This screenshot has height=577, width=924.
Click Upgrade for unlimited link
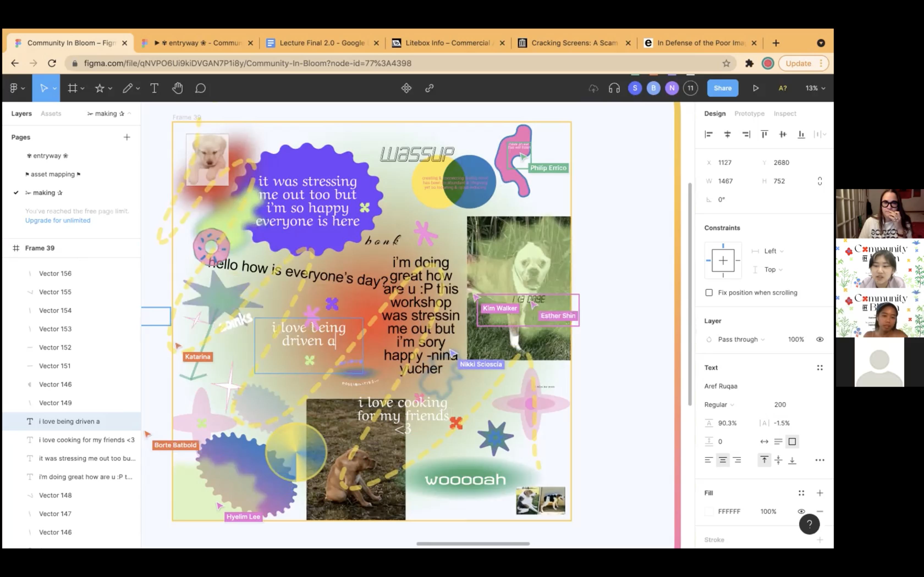pos(58,220)
